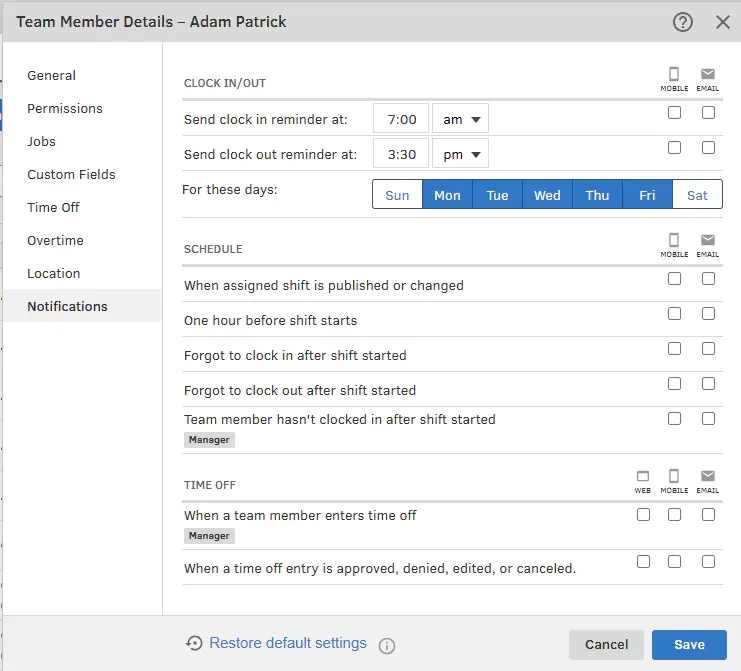Toggle Sat reminder day
Screen dimensions: 741x671
(x=697, y=194)
